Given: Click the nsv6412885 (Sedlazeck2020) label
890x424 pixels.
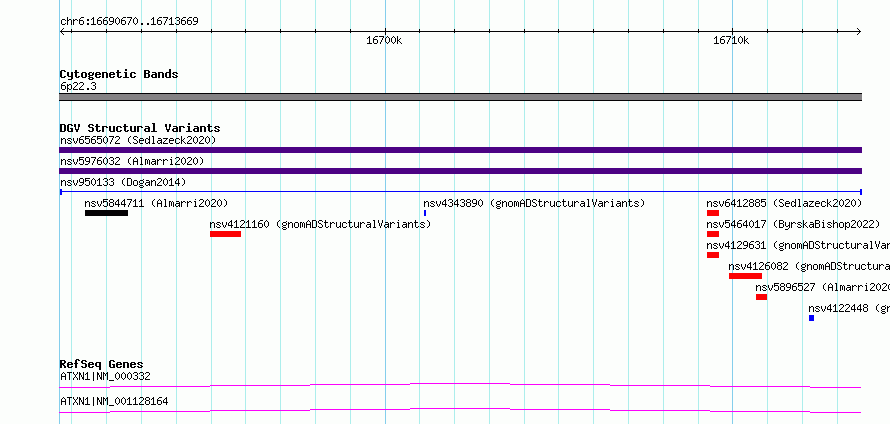Looking at the screenshot, I should (x=784, y=203).
